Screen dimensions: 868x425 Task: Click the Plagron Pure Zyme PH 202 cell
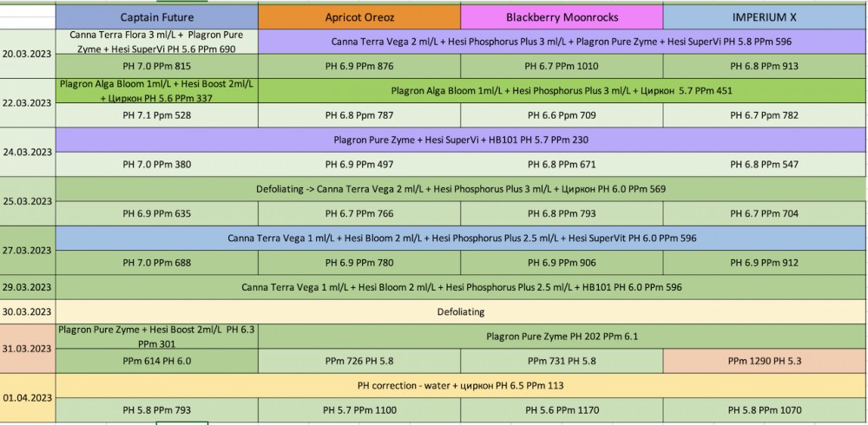click(562, 336)
